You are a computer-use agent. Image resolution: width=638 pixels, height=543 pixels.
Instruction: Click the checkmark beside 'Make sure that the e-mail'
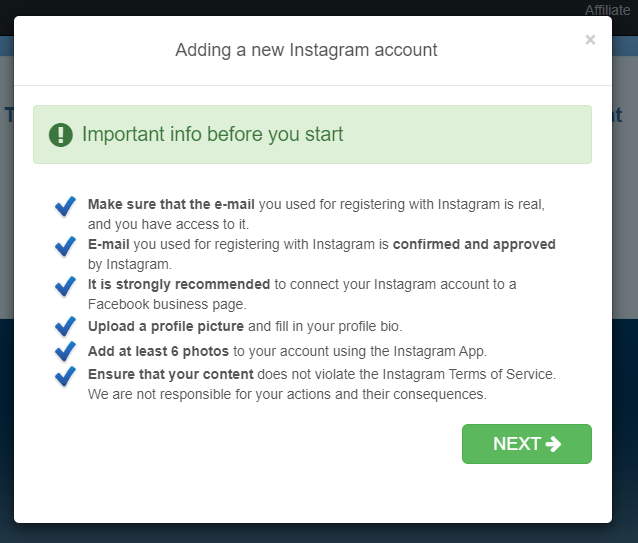66,206
